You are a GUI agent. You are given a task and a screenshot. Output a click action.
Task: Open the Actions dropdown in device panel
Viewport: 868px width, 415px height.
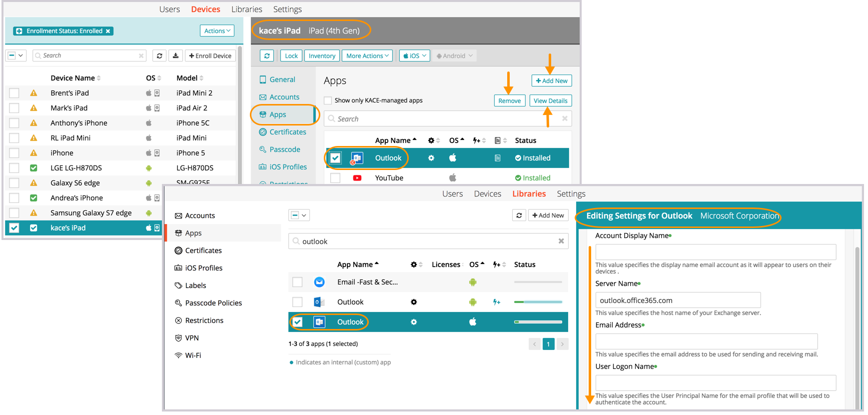point(217,31)
